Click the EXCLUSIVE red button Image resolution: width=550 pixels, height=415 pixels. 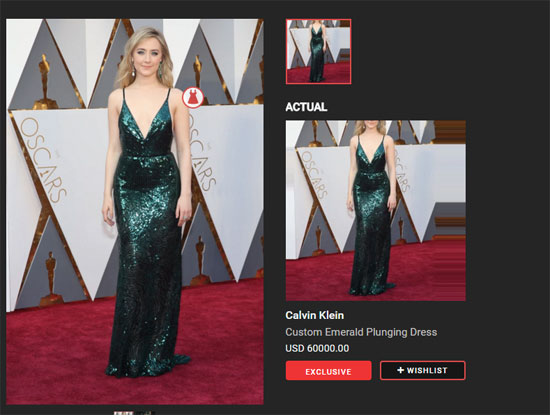tap(328, 370)
